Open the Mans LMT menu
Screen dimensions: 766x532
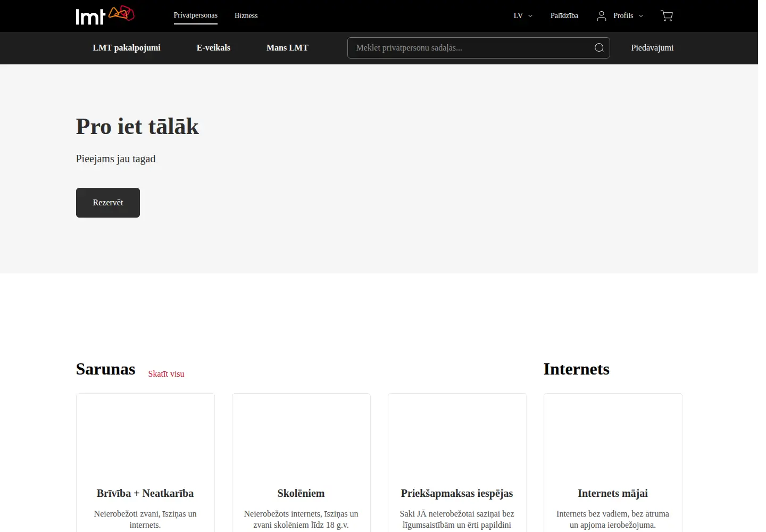287,48
